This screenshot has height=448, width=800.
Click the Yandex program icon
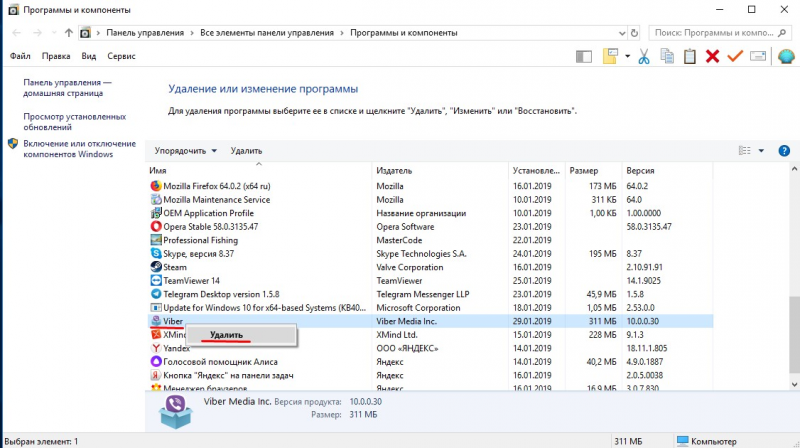156,349
